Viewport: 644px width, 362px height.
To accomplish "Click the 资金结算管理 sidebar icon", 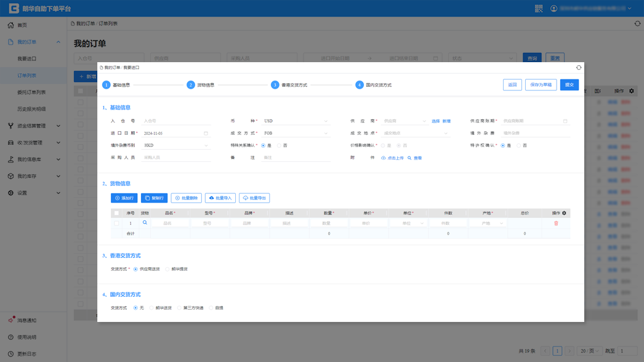I will (x=10, y=126).
